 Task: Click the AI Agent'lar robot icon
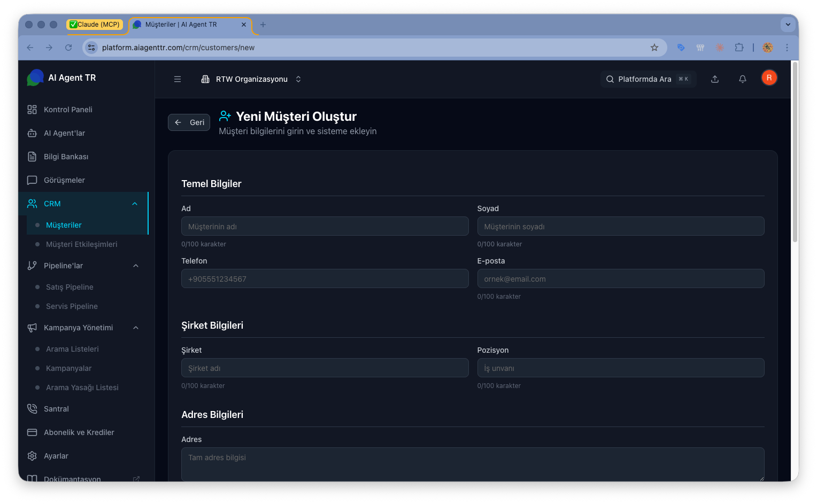(x=32, y=133)
